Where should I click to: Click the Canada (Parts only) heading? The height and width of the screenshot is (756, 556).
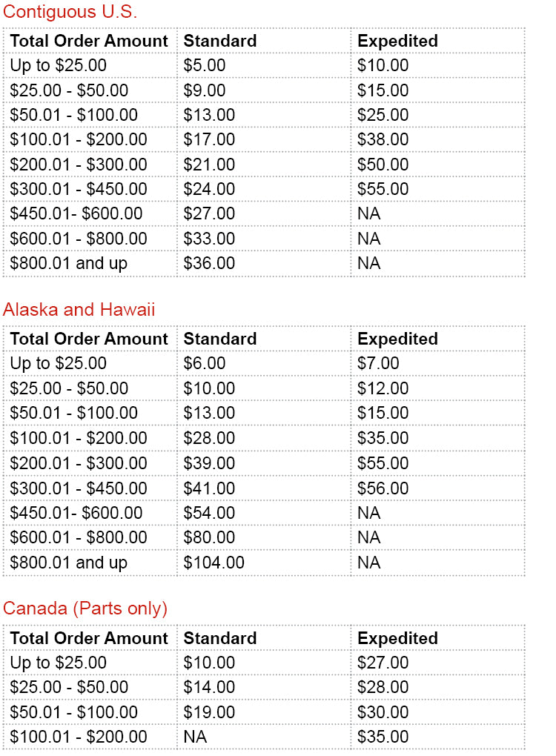[85, 609]
